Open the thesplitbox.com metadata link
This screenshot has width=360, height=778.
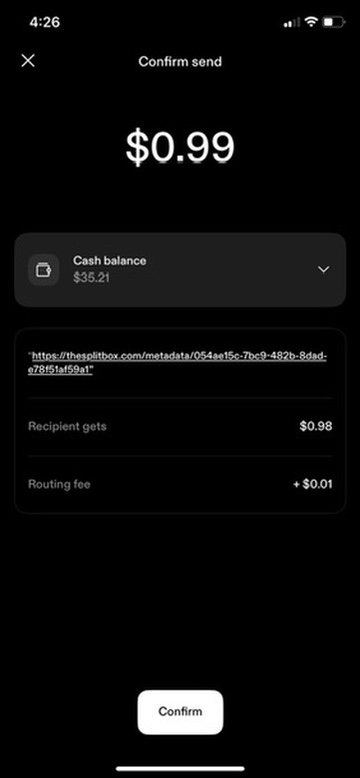tap(179, 363)
